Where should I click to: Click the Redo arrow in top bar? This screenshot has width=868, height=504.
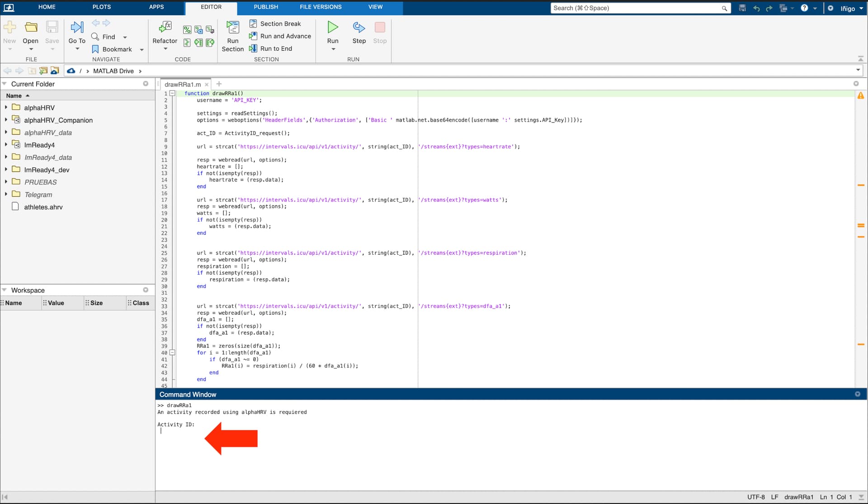769,8
